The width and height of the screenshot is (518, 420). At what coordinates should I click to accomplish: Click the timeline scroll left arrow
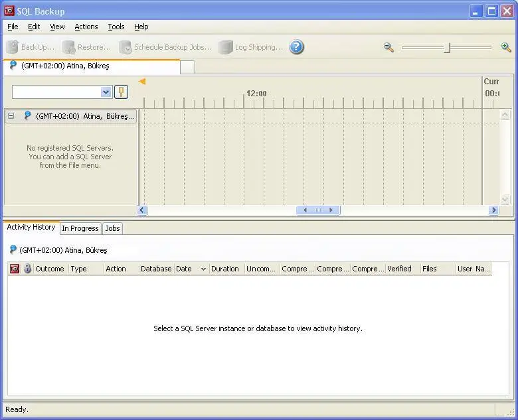[142, 210]
